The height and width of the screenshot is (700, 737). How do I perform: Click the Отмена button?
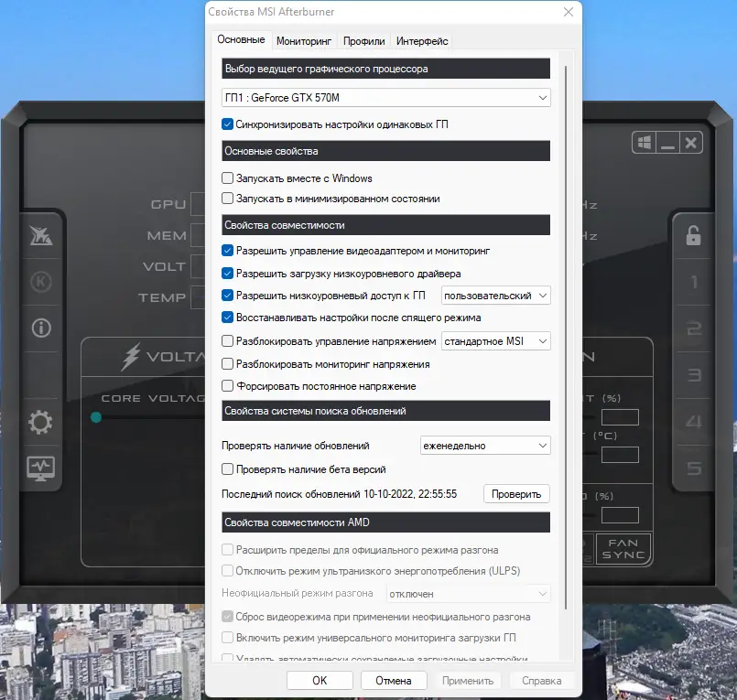394,680
